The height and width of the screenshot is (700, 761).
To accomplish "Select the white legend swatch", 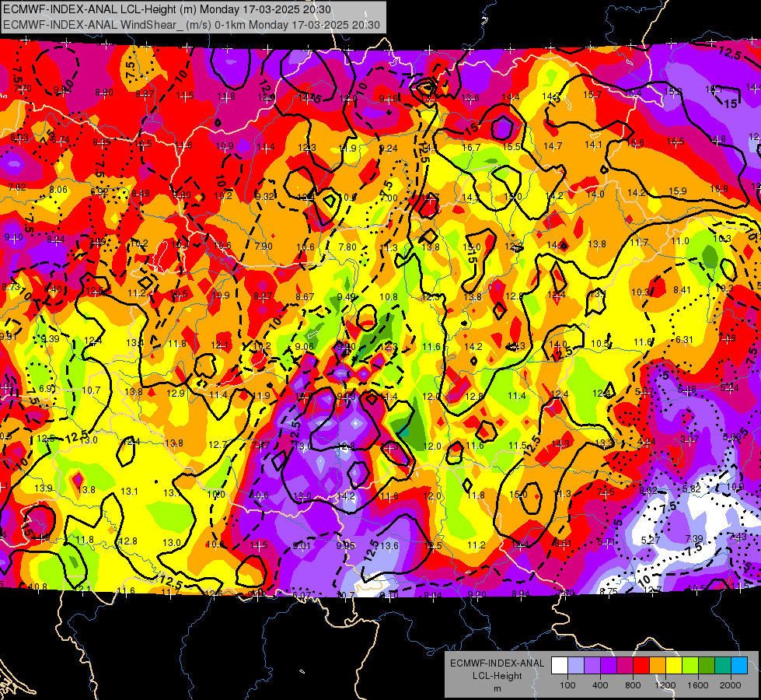I will [560, 666].
